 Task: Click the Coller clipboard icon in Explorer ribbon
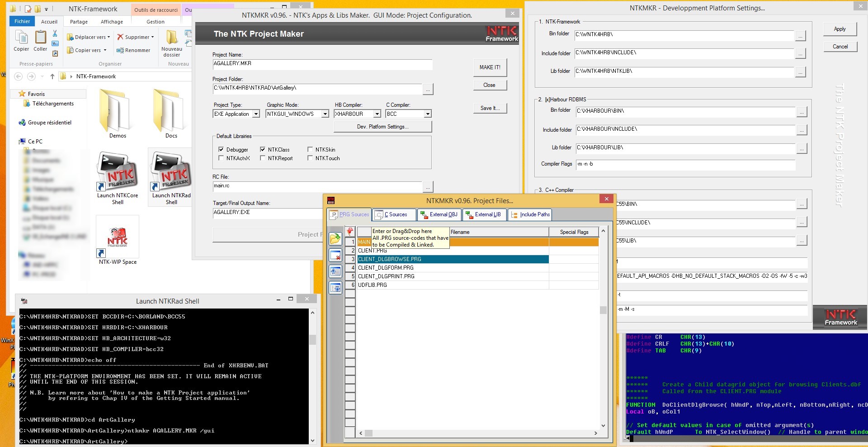[x=40, y=37]
